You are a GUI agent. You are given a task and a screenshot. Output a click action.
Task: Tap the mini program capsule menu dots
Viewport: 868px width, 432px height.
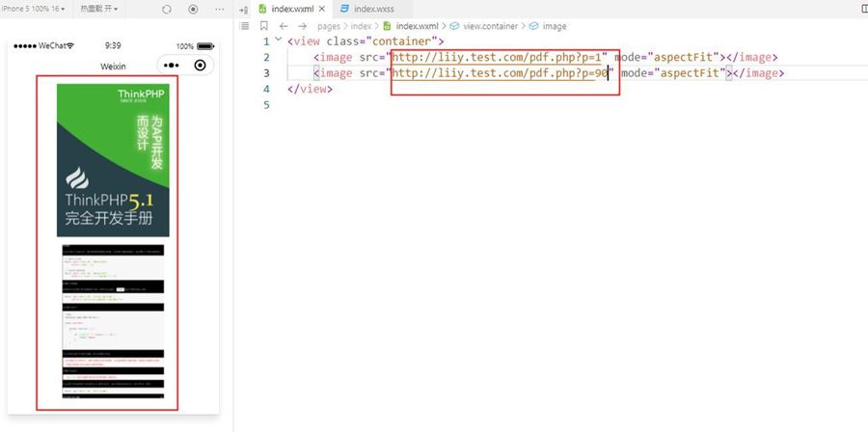point(173,66)
